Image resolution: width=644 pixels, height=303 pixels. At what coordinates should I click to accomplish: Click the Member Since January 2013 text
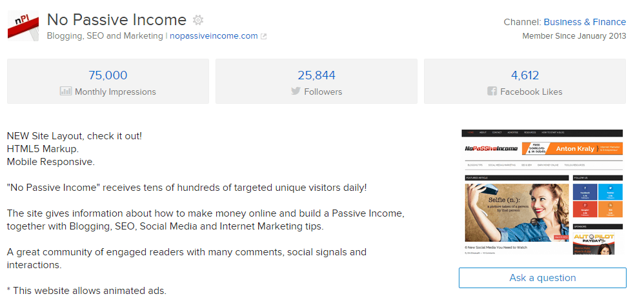coord(574,36)
